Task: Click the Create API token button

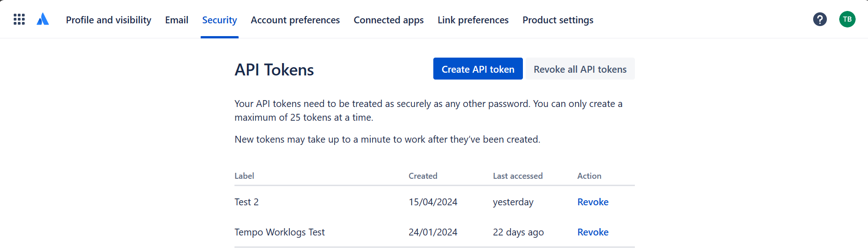Action: tap(478, 69)
